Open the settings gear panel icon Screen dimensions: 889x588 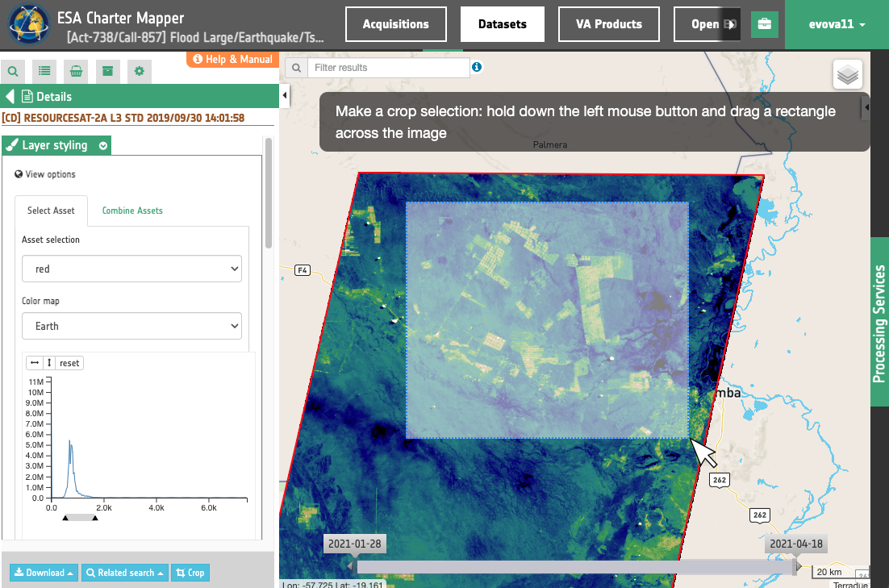click(x=140, y=72)
